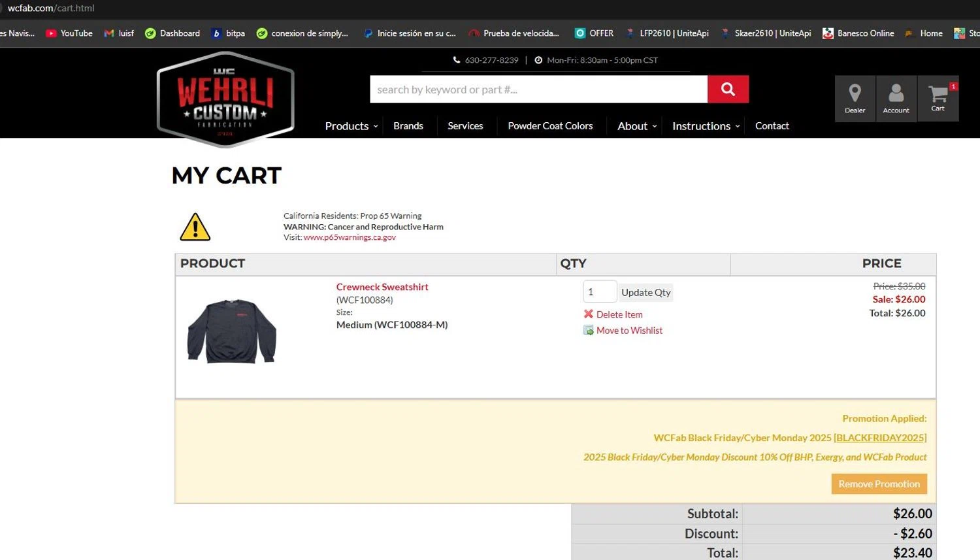Open the Contact menu item
The height and width of the screenshot is (560, 980).
pyautogui.click(x=772, y=126)
